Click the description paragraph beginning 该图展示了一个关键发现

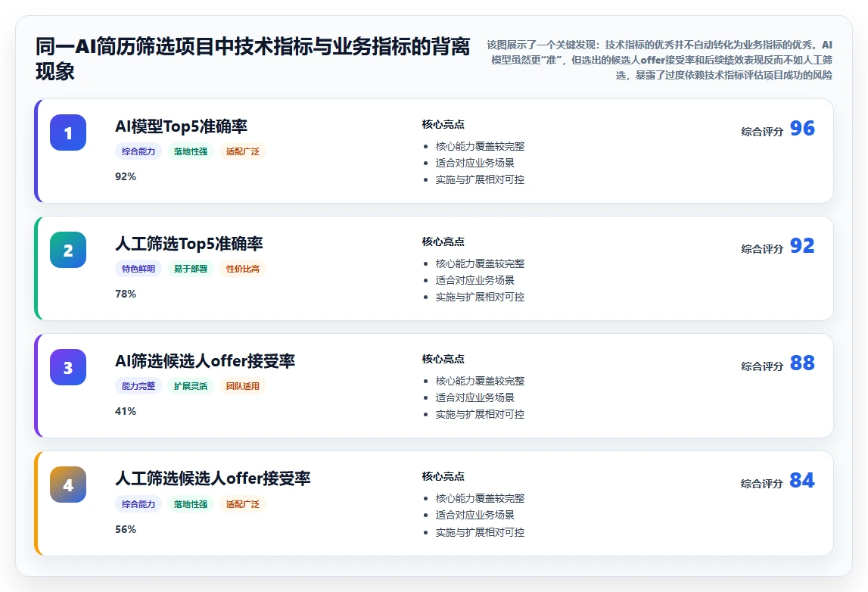pos(659,60)
